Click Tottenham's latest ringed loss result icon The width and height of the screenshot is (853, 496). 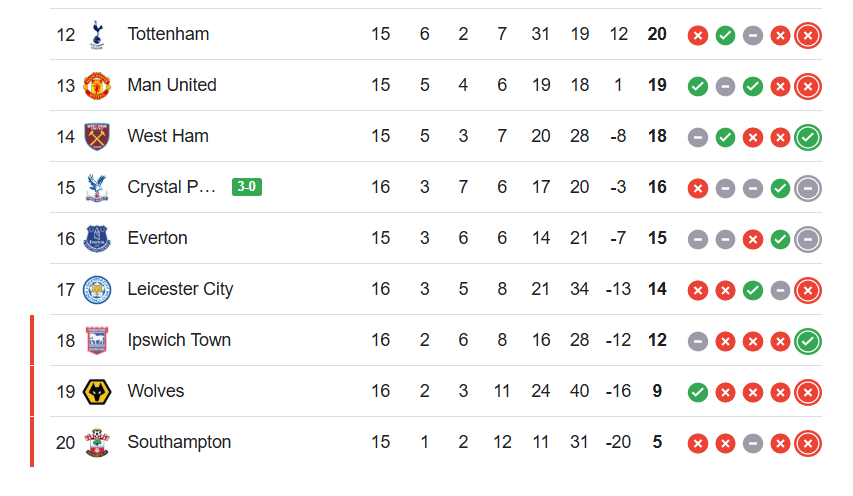808,35
